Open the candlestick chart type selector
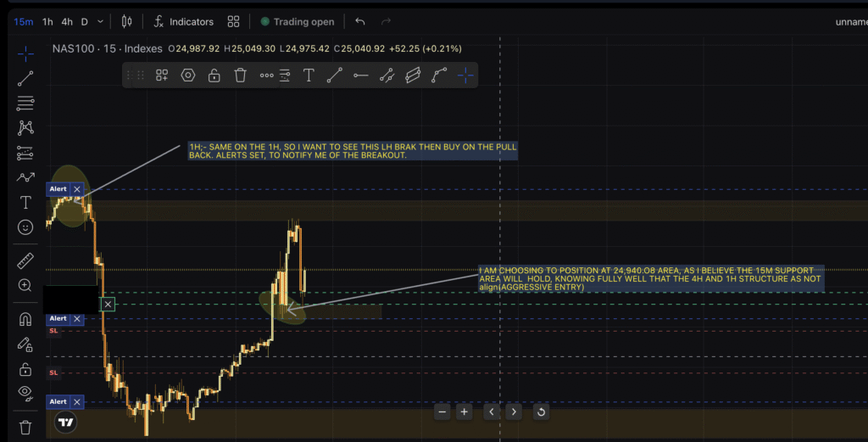Image resolution: width=868 pixels, height=442 pixels. pyautogui.click(x=127, y=21)
